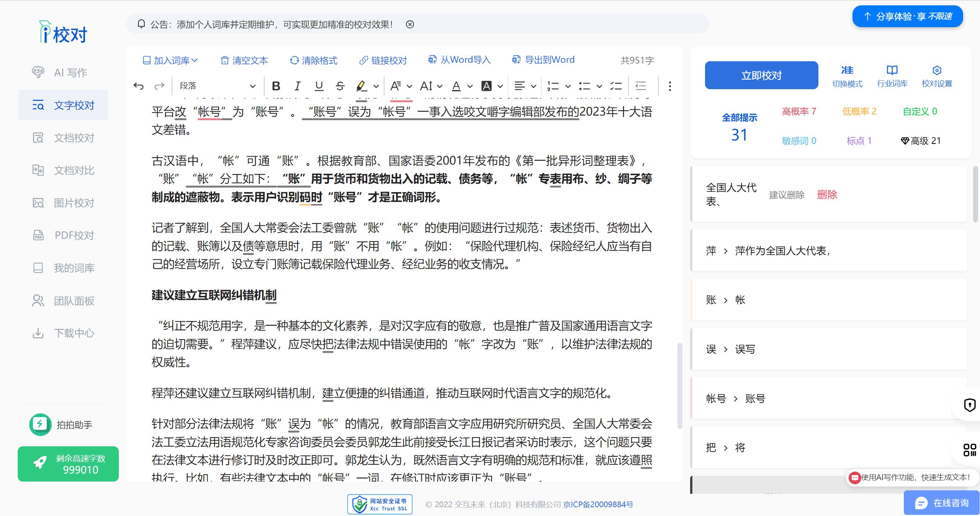
Task: Click the font size icon
Action: (x=426, y=86)
